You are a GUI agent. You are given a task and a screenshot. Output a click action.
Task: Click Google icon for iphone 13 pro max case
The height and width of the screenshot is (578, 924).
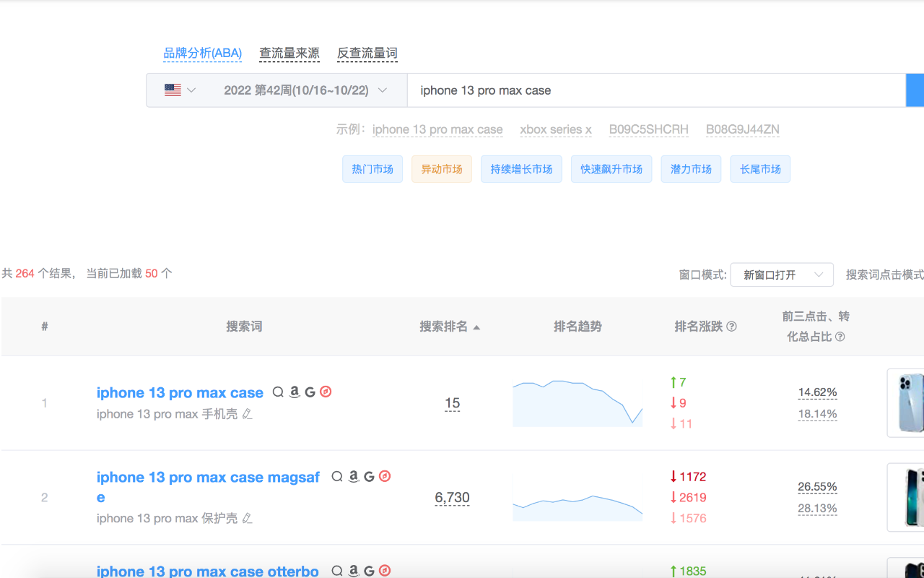[x=310, y=392]
